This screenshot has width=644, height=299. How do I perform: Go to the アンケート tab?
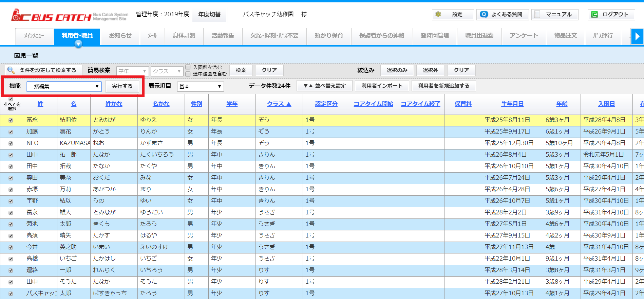[524, 36]
